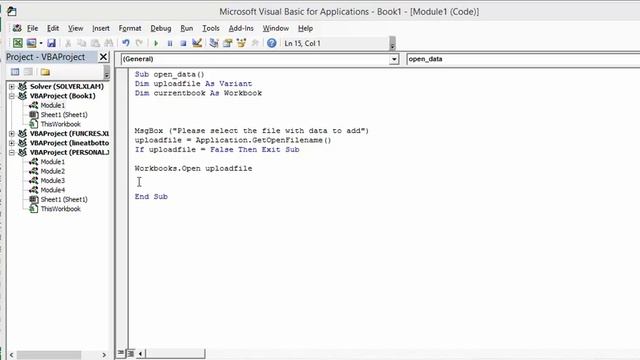640x360 pixels.
Task: Click Procedure View button at bottom left
Action: [121, 353]
